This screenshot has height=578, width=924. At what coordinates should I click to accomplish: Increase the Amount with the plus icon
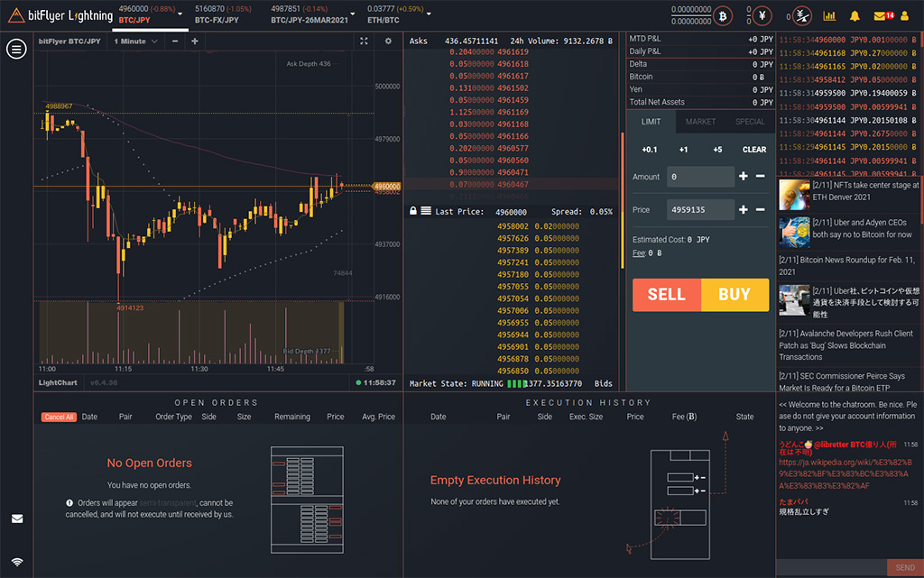744,176
